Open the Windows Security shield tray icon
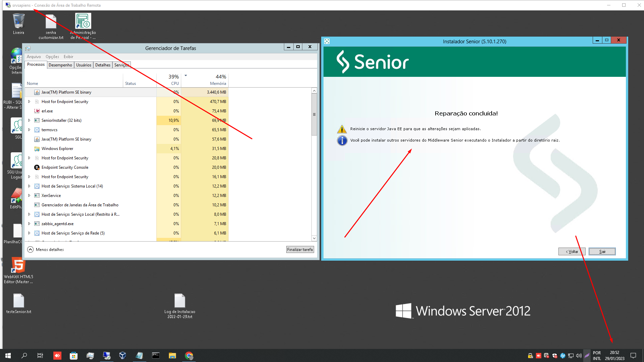Image resolution: width=644 pixels, height=362 pixels. pos(555,356)
